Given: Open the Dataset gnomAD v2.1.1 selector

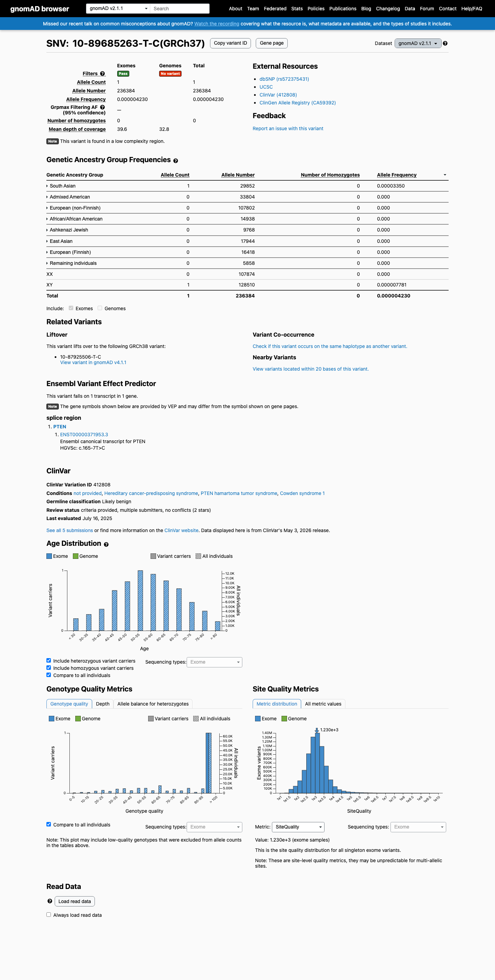Looking at the screenshot, I should click(418, 43).
